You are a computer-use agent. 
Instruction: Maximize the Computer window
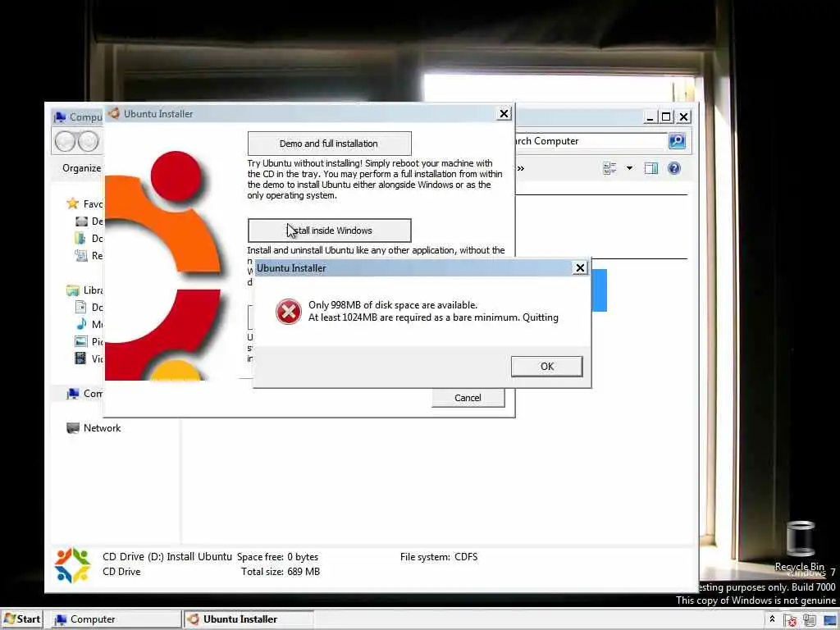(x=666, y=116)
